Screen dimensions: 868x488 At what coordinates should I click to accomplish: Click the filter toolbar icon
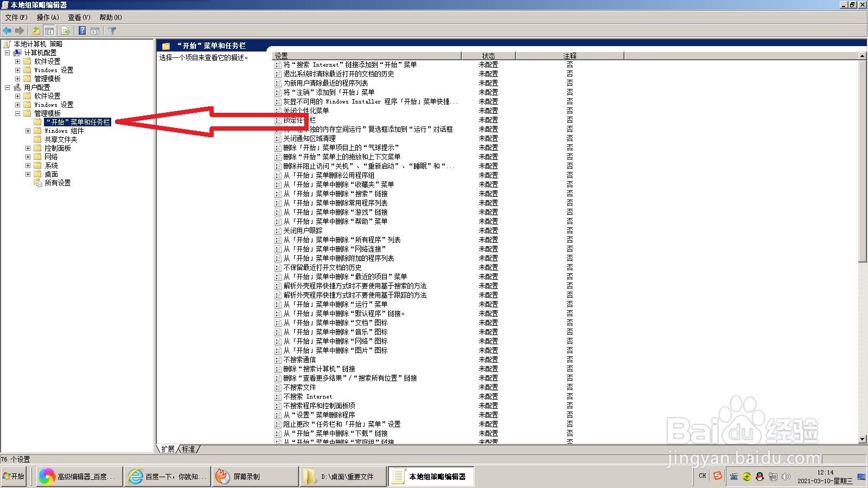pyautogui.click(x=112, y=30)
